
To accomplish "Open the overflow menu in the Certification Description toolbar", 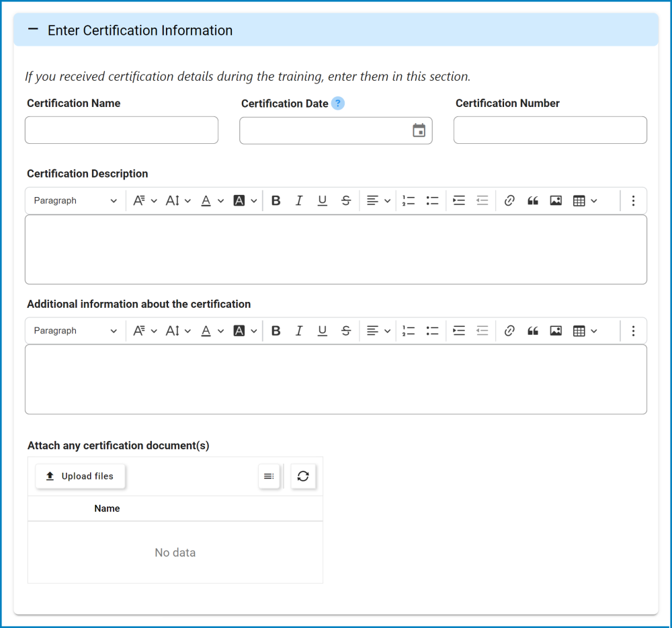I will click(633, 200).
